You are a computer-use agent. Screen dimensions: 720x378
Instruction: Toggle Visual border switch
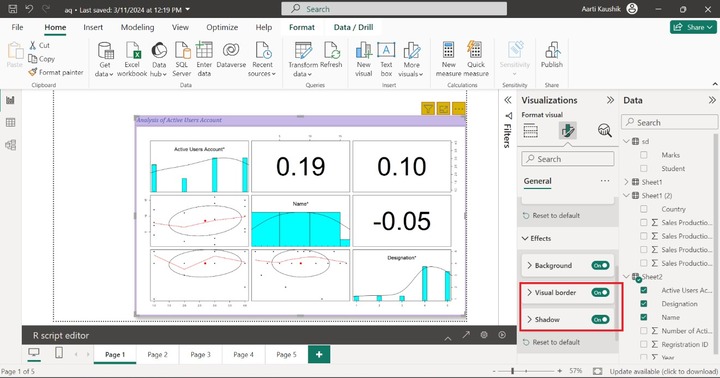tap(600, 293)
